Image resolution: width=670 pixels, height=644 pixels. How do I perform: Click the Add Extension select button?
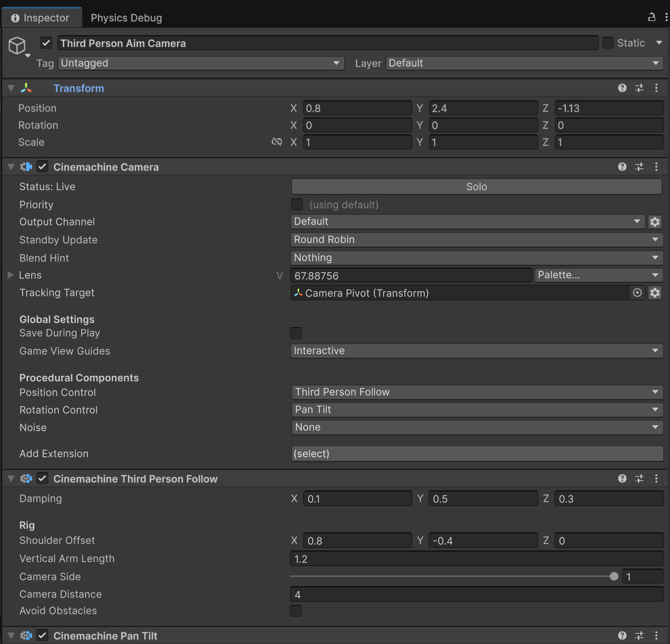(477, 454)
